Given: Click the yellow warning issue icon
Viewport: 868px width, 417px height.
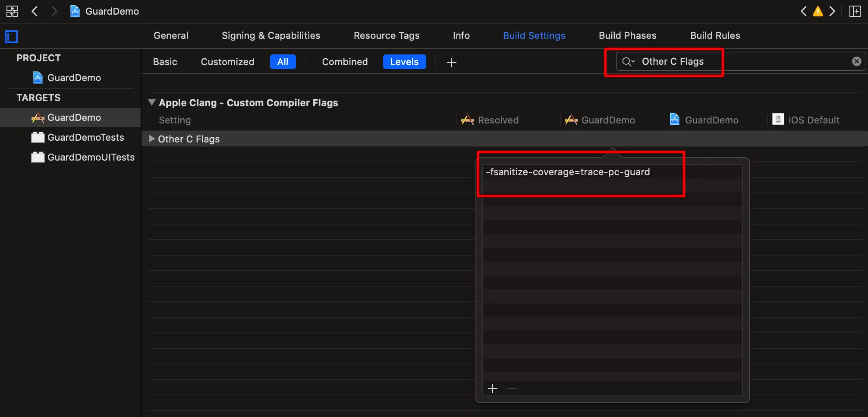Looking at the screenshot, I should tap(818, 11).
